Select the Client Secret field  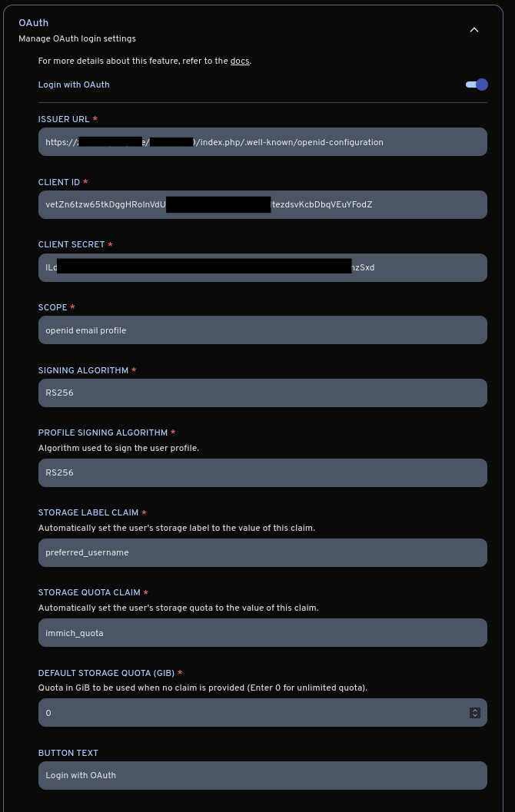pos(262,267)
